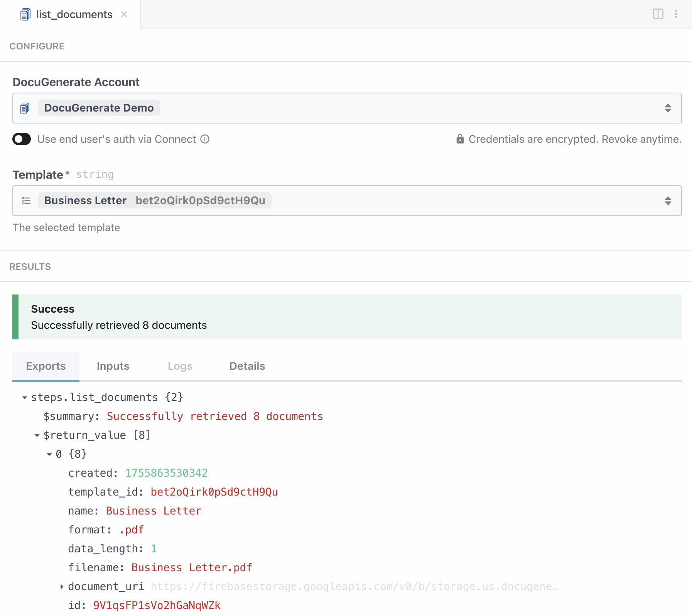This screenshot has height=616, width=692.
Task: Expand the document_uri entry
Action: [62, 587]
